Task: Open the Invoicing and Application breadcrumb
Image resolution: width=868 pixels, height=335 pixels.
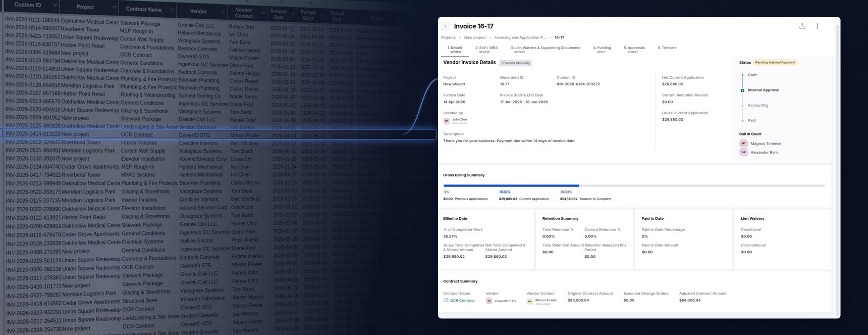Action: point(520,37)
